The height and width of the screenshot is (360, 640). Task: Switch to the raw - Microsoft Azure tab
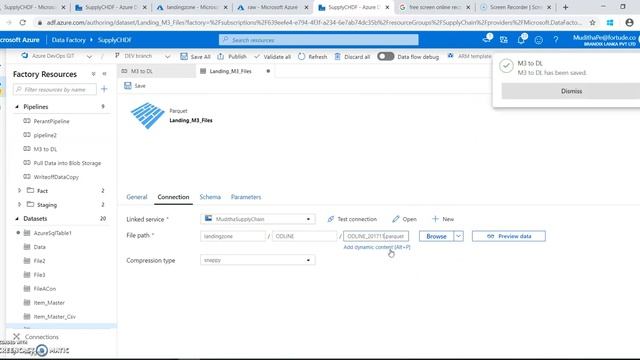tap(273, 7)
